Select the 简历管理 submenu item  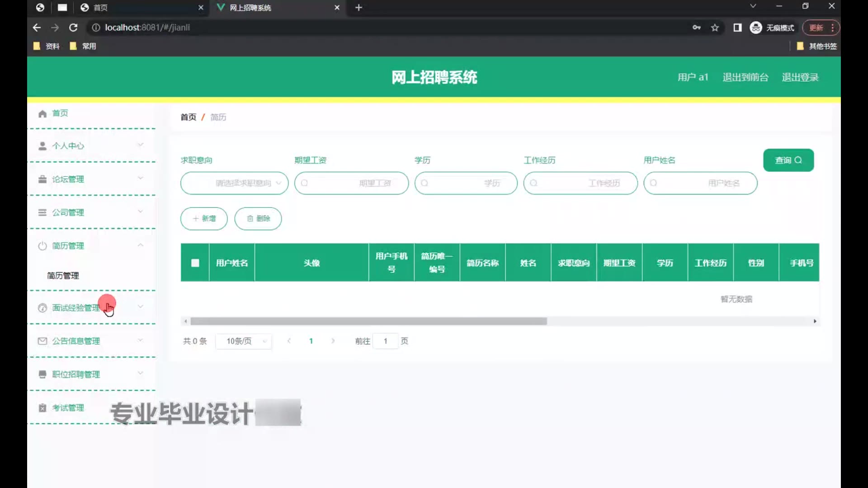pos(63,276)
